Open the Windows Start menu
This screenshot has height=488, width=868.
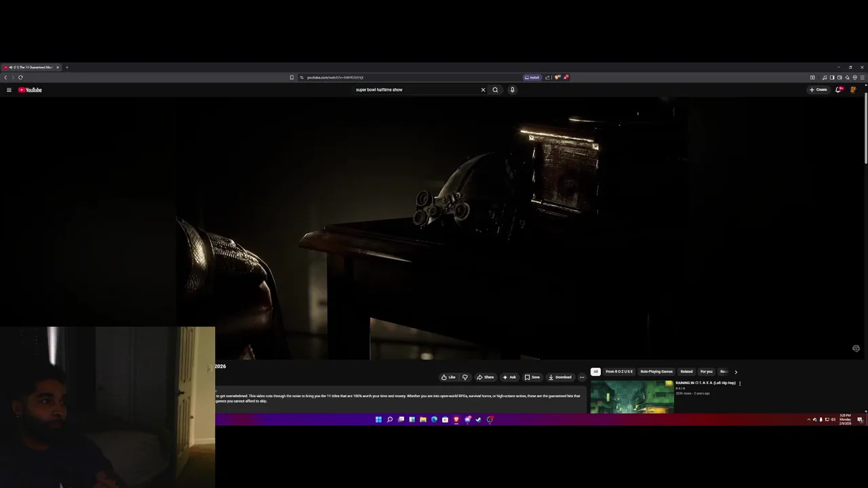[x=378, y=420]
